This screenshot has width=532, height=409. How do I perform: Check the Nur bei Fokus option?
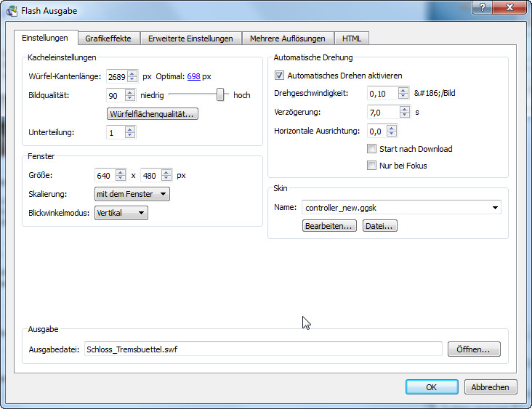[372, 166]
